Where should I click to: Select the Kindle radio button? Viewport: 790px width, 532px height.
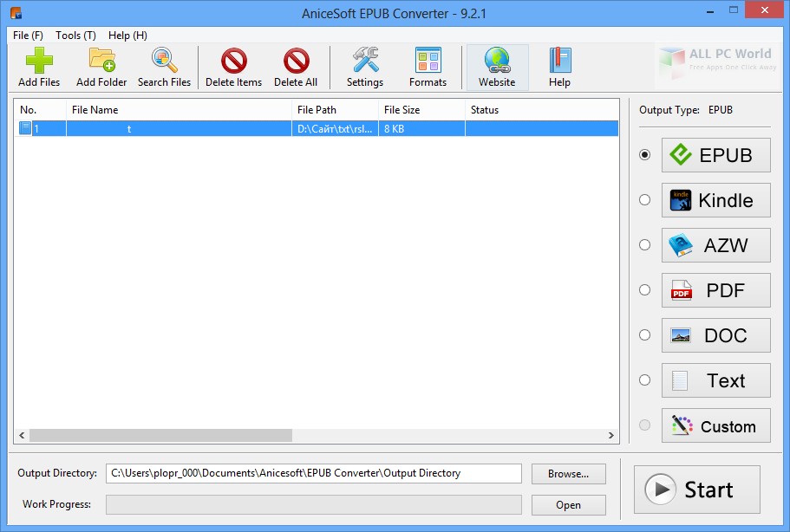click(x=644, y=200)
